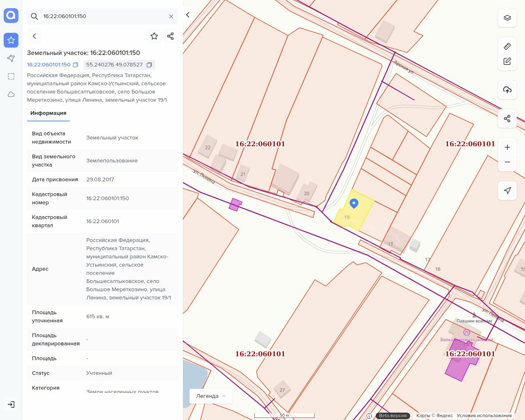Go back from parcel details
The height and width of the screenshot is (420, 525).
click(x=34, y=36)
